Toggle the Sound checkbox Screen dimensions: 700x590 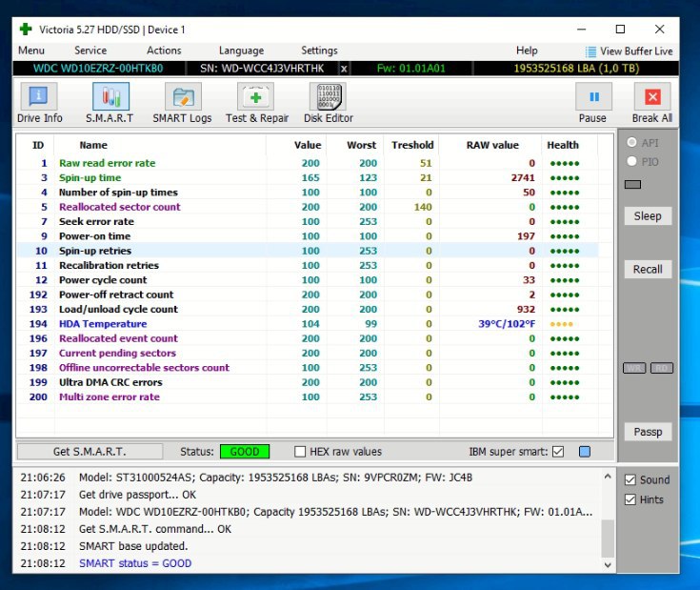coord(630,480)
